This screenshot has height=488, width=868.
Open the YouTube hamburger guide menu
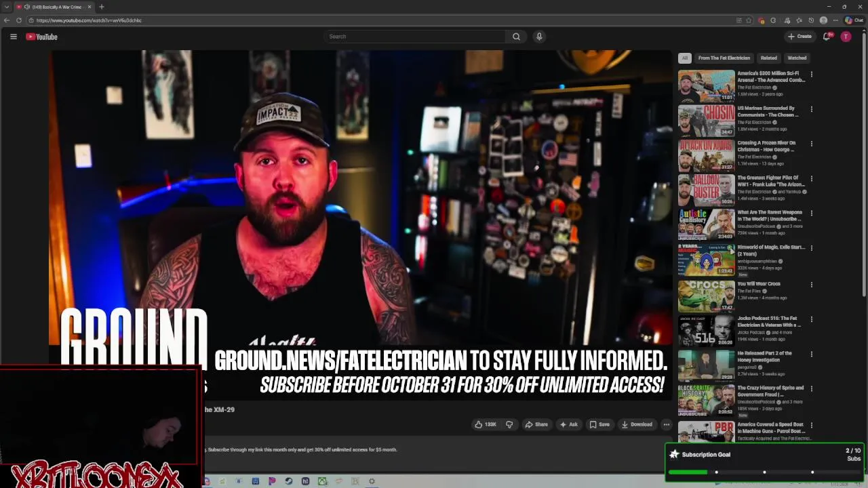point(13,37)
